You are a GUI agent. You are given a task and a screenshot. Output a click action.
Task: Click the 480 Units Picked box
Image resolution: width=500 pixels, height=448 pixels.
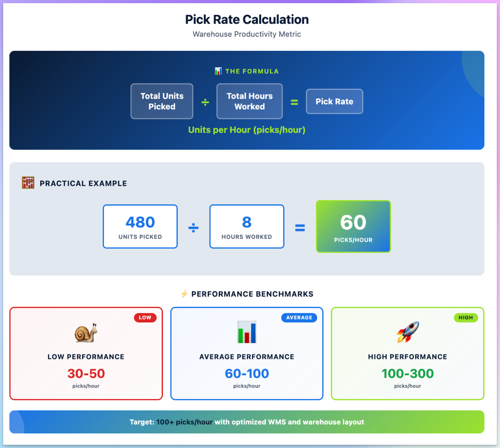140,227
